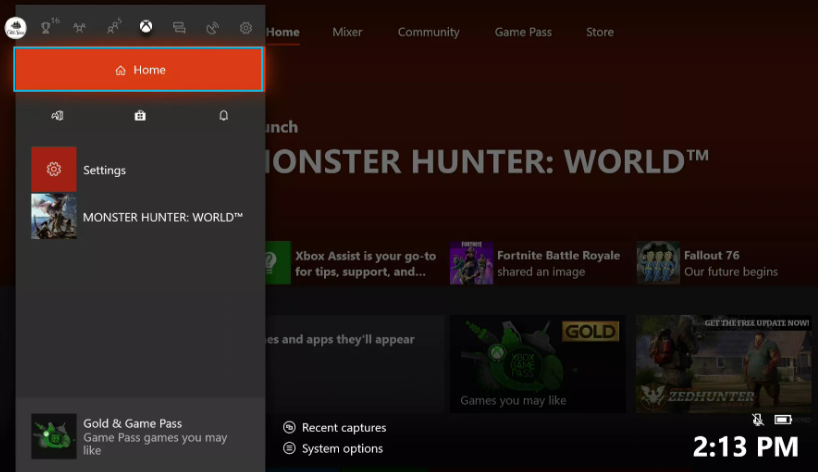
Task: Switch to the Store tab
Action: point(599,32)
